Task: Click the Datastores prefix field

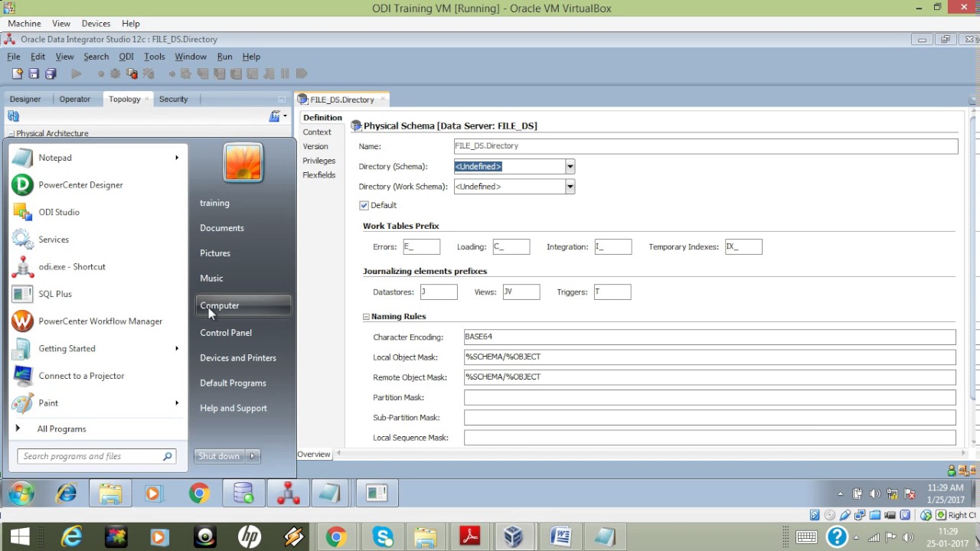Action: tap(438, 292)
